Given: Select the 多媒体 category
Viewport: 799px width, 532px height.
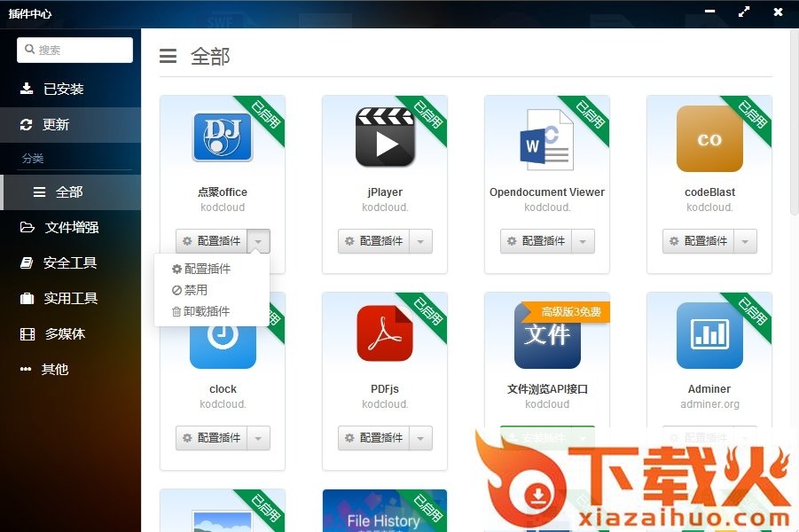Looking at the screenshot, I should (x=70, y=333).
